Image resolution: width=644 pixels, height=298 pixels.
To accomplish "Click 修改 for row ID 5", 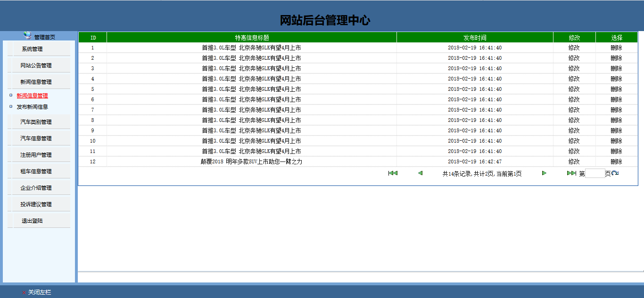I will point(574,89).
